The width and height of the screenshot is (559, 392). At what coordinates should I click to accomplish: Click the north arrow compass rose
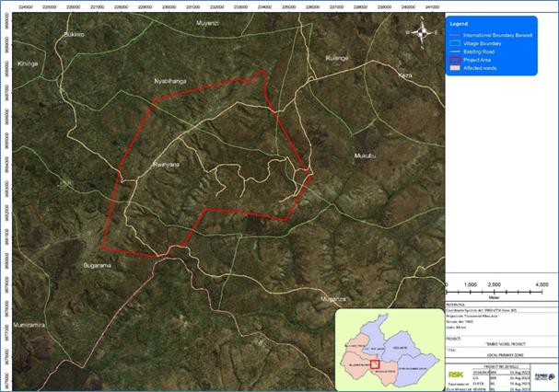[x=422, y=32]
